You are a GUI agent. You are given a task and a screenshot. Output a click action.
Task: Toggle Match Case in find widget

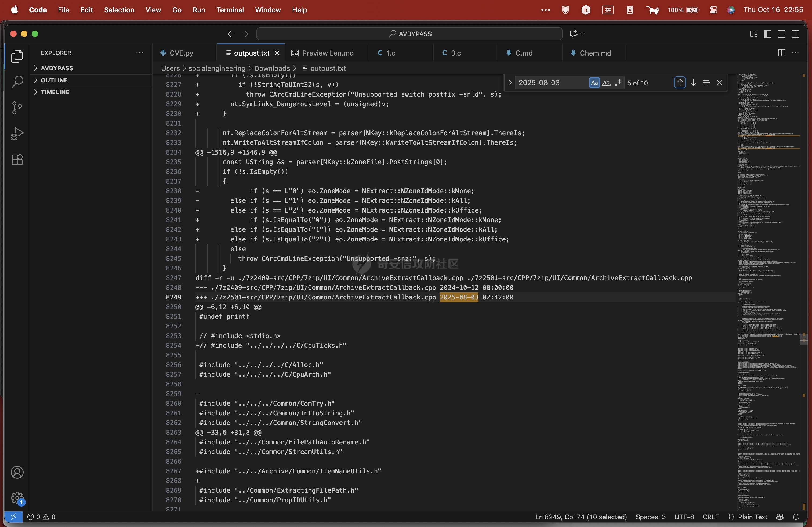point(594,83)
